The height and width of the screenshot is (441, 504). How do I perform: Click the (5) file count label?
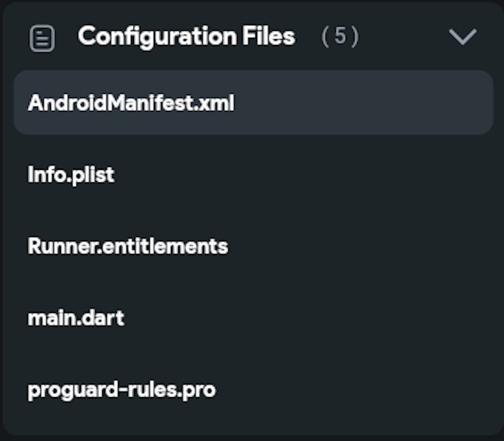tap(340, 37)
